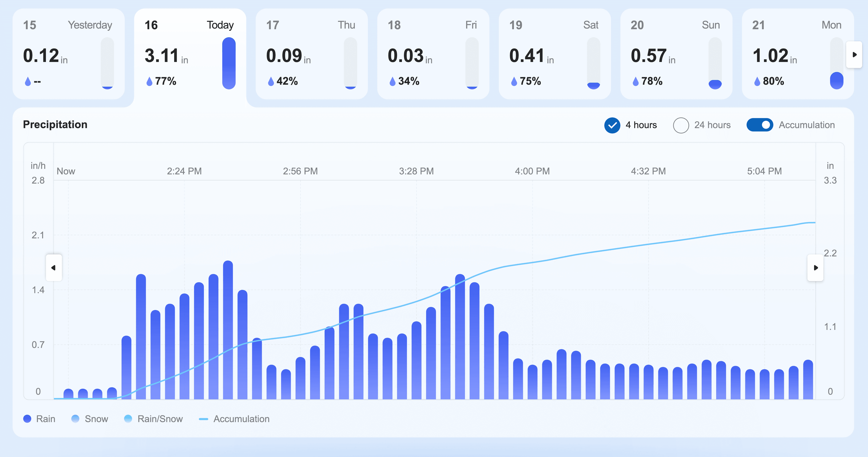Click the 4:00 PM time marker
This screenshot has width=868, height=457.
click(532, 171)
